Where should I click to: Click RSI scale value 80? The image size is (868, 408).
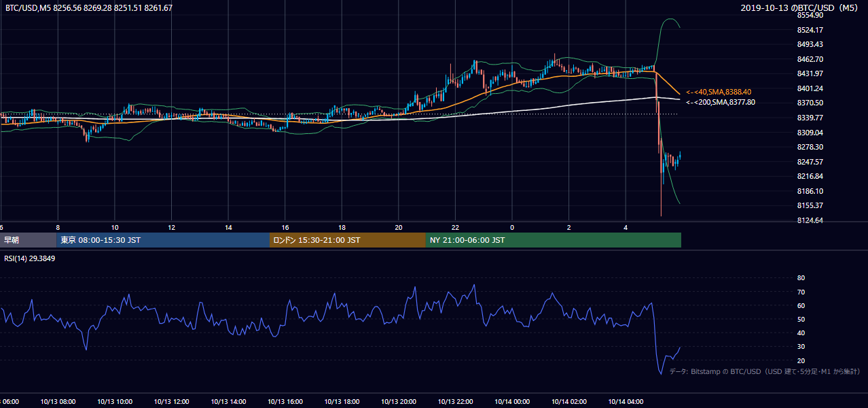tap(801, 278)
